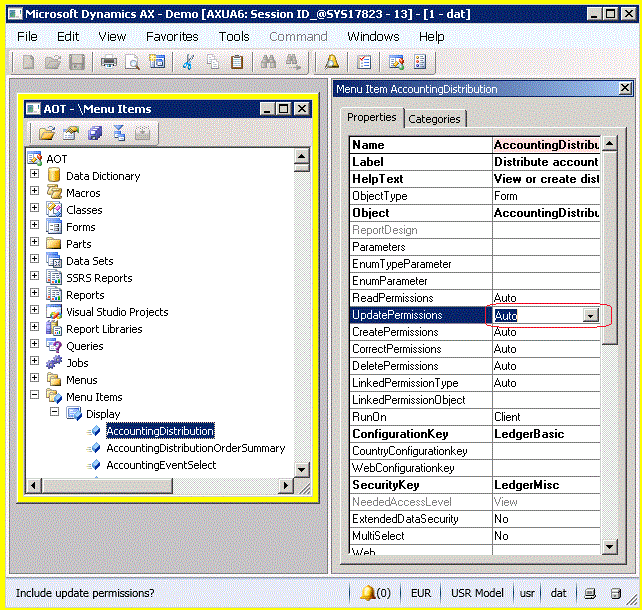Click the AOT tree scroll up arrow
642x610 pixels.
(x=301, y=156)
